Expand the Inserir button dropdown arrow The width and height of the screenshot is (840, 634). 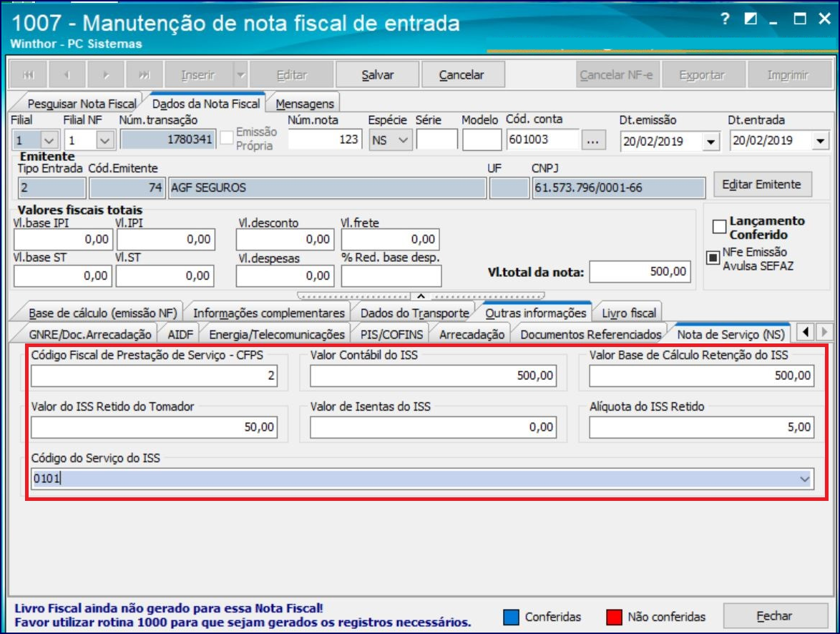pos(241,74)
